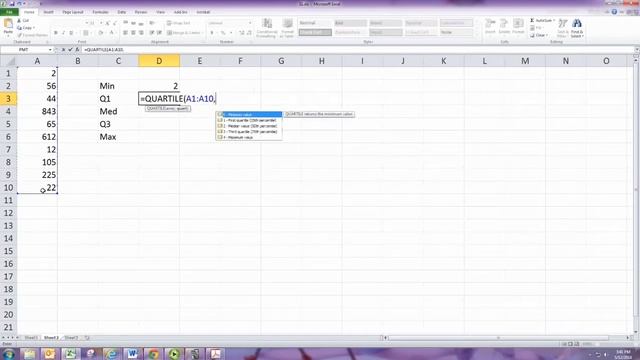Open the Format cells menu

tap(518, 27)
